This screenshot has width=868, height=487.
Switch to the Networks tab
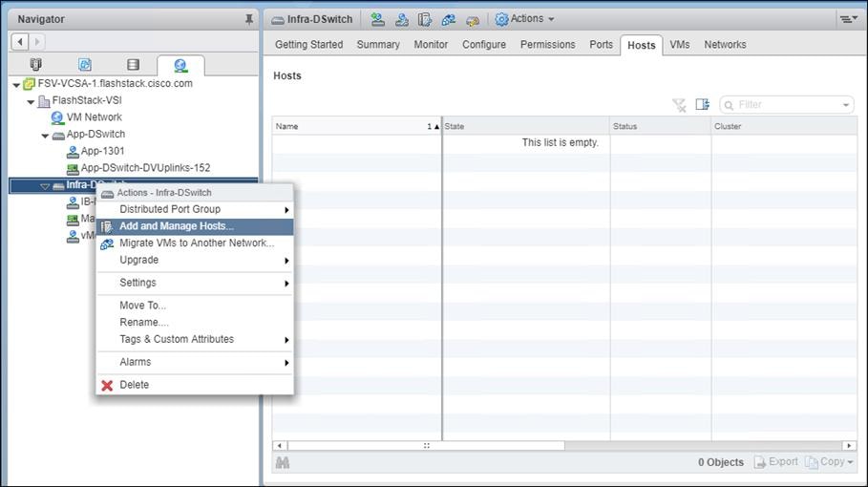(x=725, y=44)
